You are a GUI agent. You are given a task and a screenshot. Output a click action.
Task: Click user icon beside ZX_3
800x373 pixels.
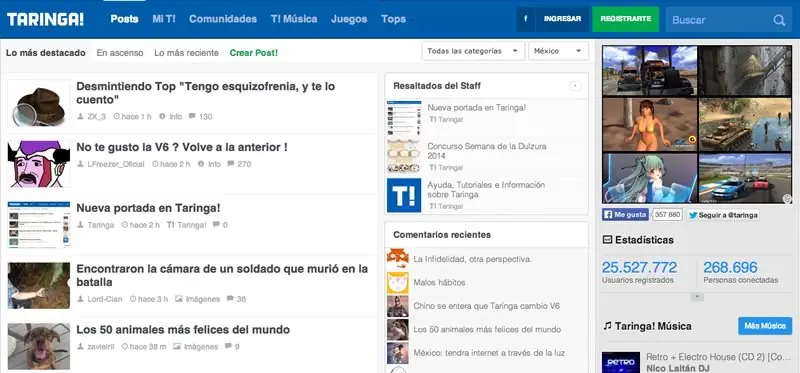80,116
